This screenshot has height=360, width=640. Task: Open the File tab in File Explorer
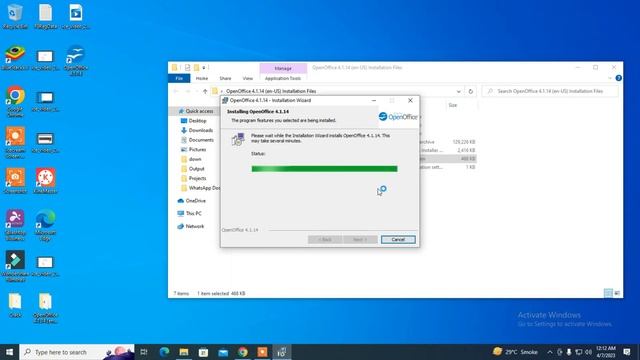(x=179, y=78)
